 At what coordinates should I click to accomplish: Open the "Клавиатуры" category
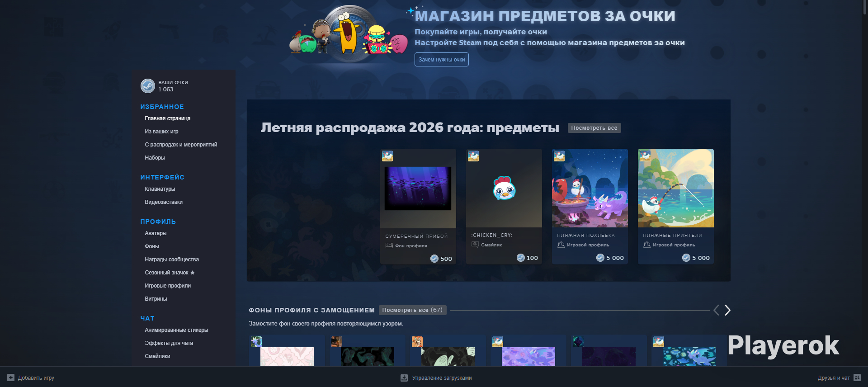click(160, 189)
